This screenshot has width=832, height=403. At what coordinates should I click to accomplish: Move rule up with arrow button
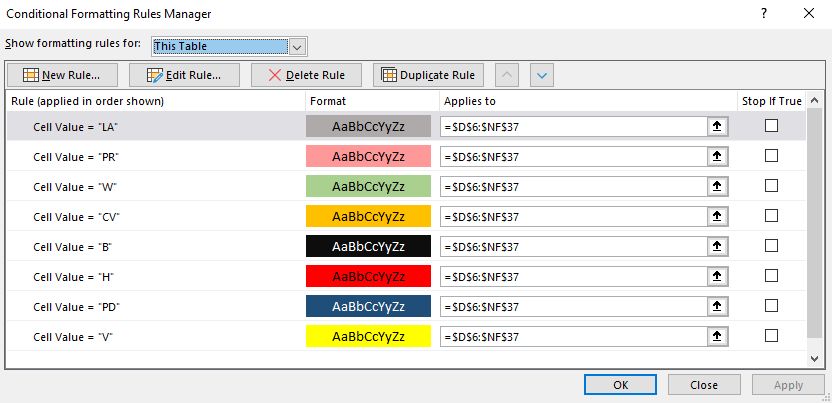[507, 75]
